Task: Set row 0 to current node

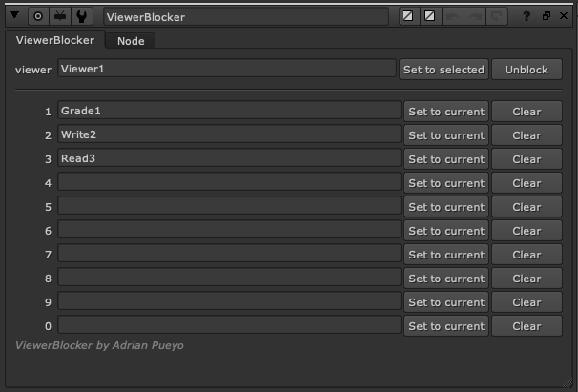Action: click(x=445, y=326)
